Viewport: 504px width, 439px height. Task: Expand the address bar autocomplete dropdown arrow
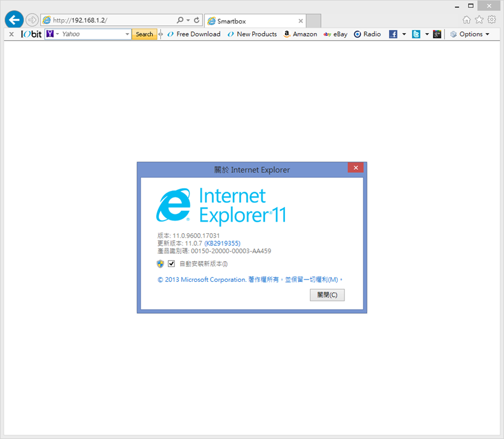tap(188, 20)
